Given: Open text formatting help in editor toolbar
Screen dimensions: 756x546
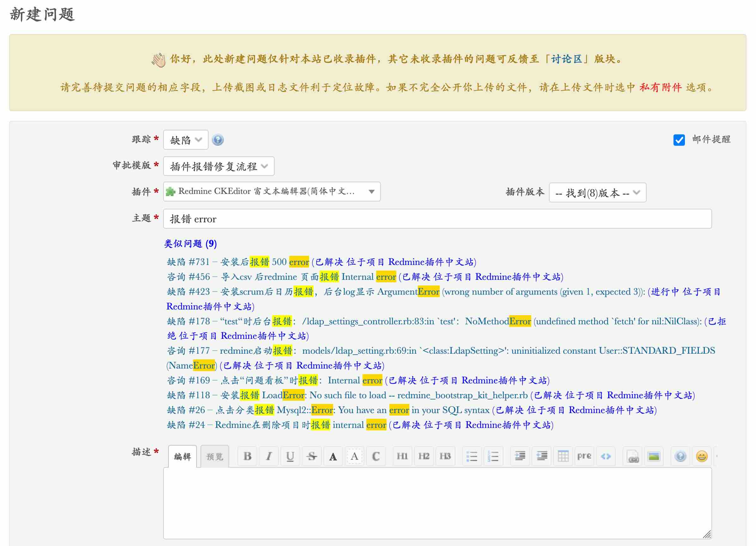Looking at the screenshot, I should tap(680, 456).
